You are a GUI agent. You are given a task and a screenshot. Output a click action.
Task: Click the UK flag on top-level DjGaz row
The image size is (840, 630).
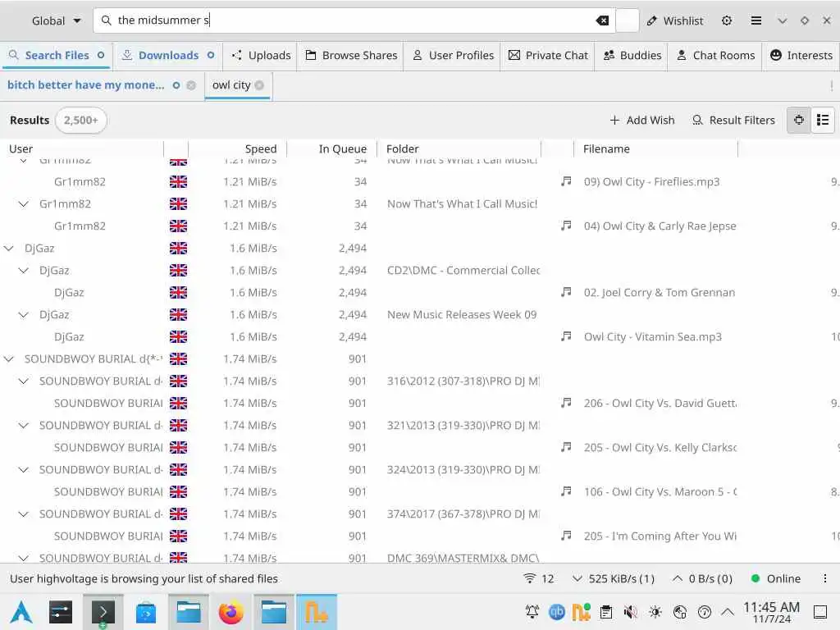178,249
